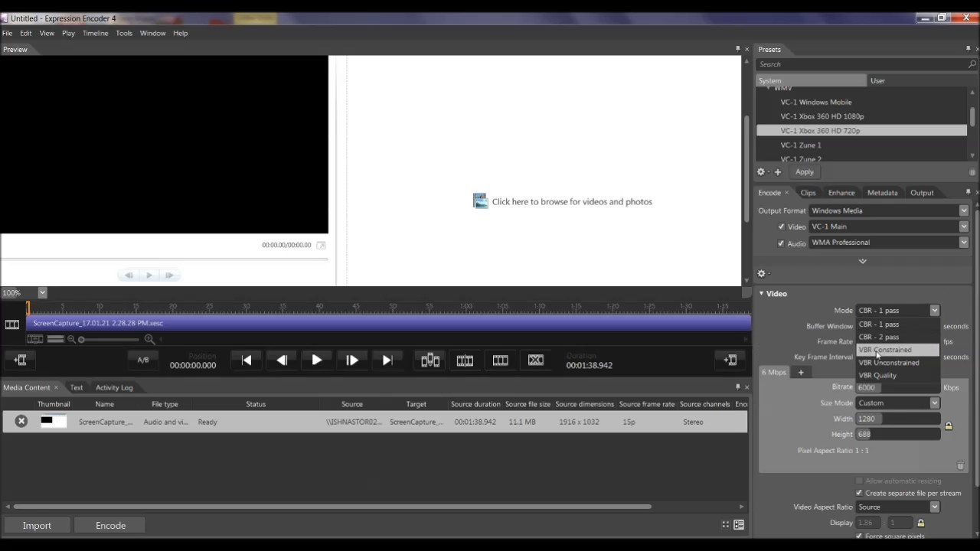980x551 pixels.
Task: Uncheck the Audio checkbox
Action: point(781,243)
